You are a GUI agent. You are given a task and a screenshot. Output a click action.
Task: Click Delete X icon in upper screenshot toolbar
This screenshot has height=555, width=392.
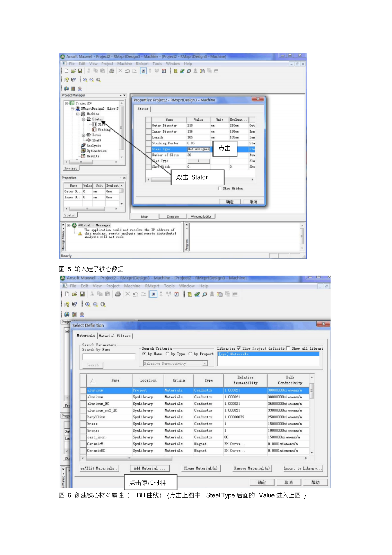pos(120,71)
